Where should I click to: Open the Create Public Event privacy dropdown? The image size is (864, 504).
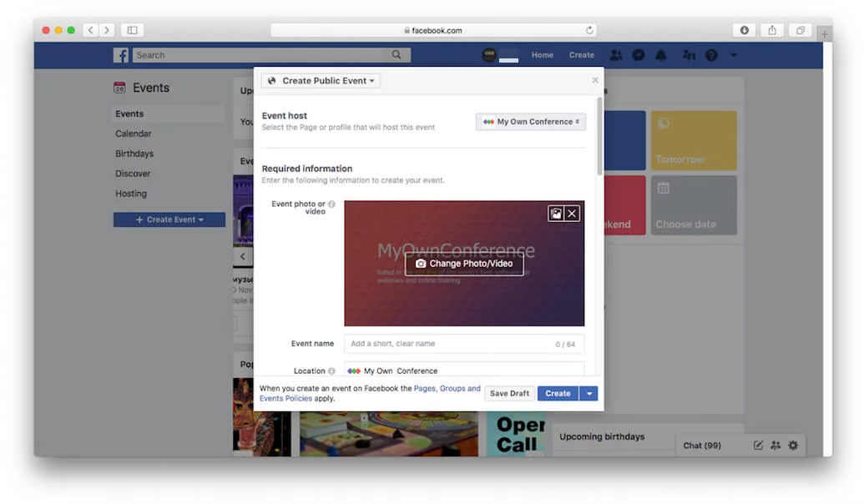click(x=320, y=80)
